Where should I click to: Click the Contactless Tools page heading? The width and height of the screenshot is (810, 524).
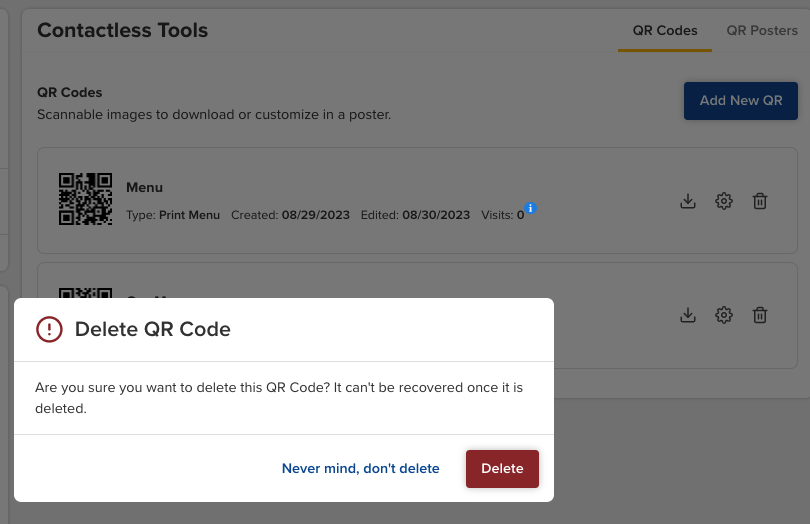122,30
